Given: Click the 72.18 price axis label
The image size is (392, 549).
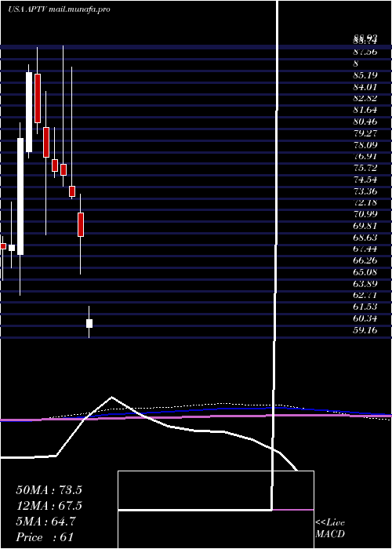Looking at the screenshot, I should point(365,202).
